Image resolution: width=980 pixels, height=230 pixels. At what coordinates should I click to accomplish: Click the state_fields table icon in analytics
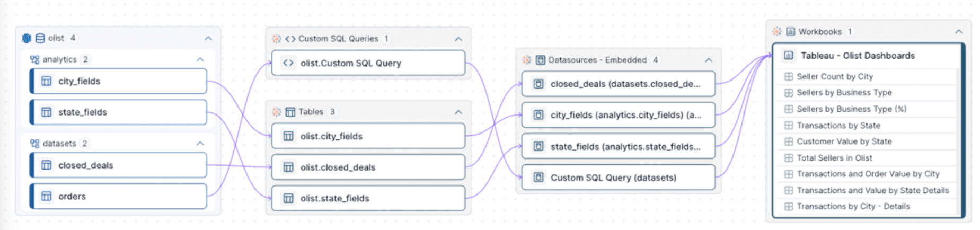[x=47, y=112]
